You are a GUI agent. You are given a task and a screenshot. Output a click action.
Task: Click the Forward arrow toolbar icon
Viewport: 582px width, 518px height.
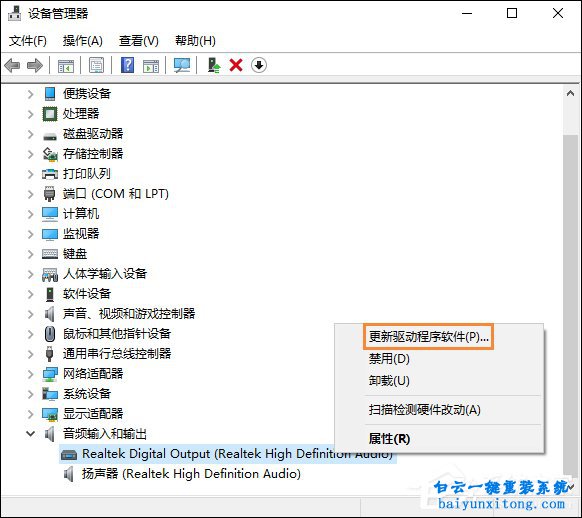click(x=35, y=66)
